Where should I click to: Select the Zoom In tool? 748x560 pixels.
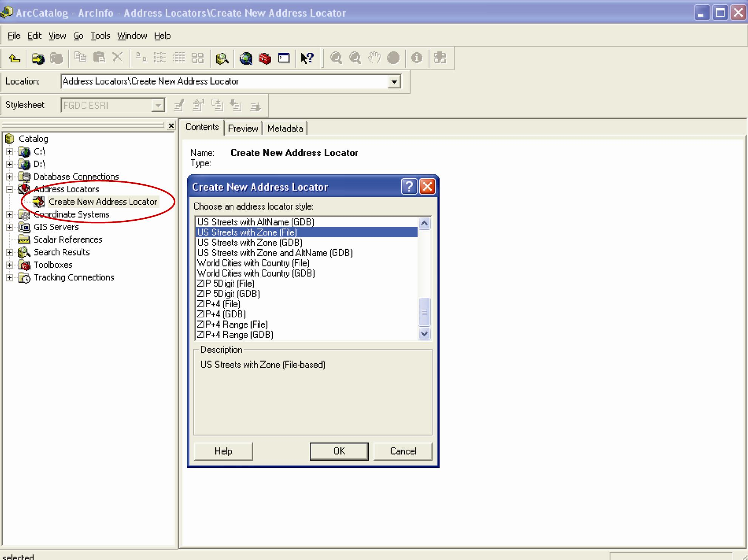point(336,58)
